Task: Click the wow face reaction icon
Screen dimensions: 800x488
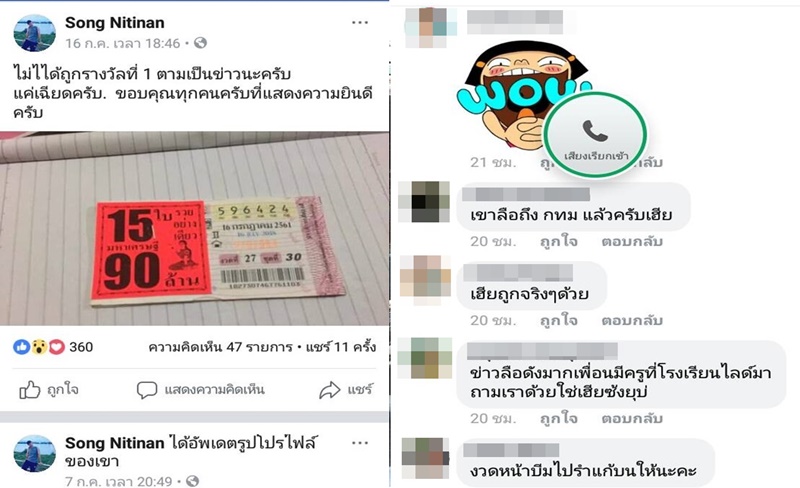Action: (x=39, y=347)
